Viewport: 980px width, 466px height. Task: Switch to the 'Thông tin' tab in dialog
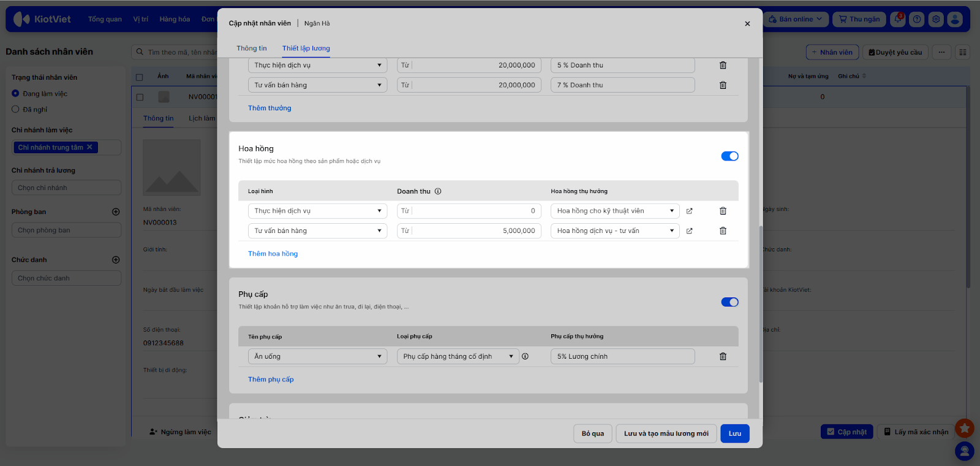pos(252,48)
